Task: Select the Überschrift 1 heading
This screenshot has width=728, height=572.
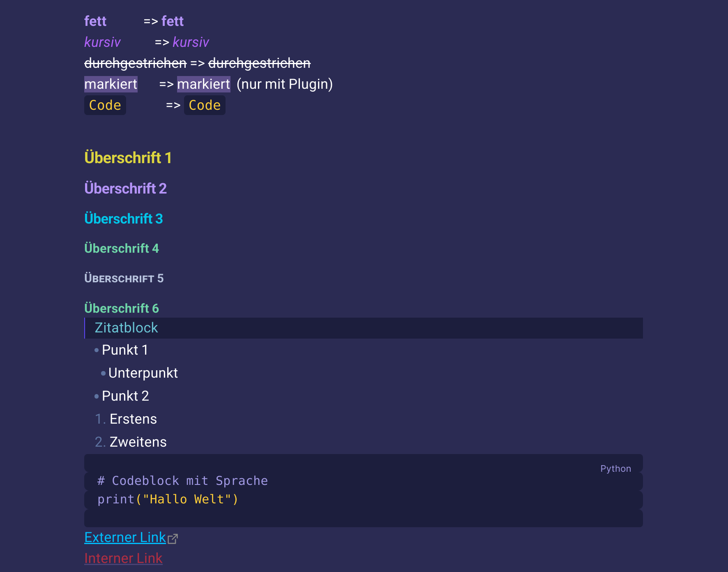Action: click(x=128, y=158)
